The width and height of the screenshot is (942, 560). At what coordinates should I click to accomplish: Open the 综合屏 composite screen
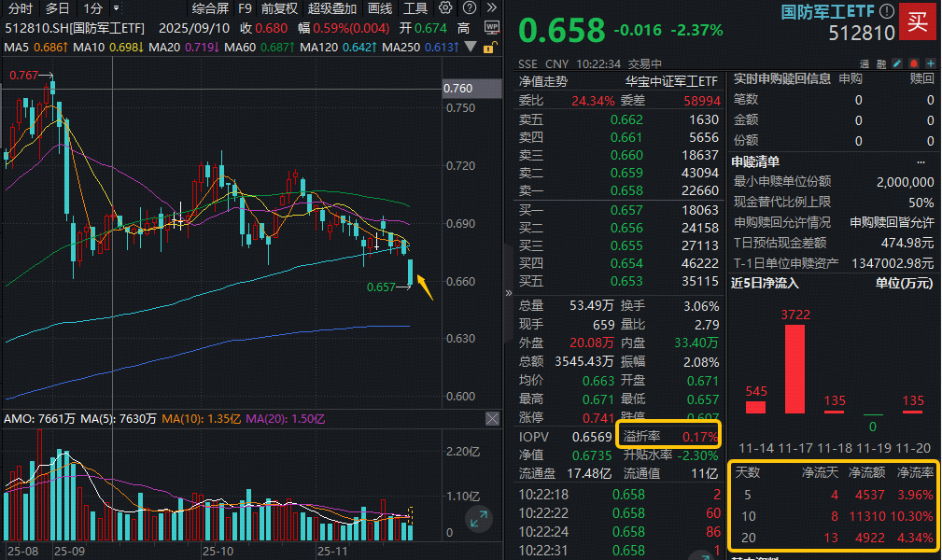click(210, 8)
